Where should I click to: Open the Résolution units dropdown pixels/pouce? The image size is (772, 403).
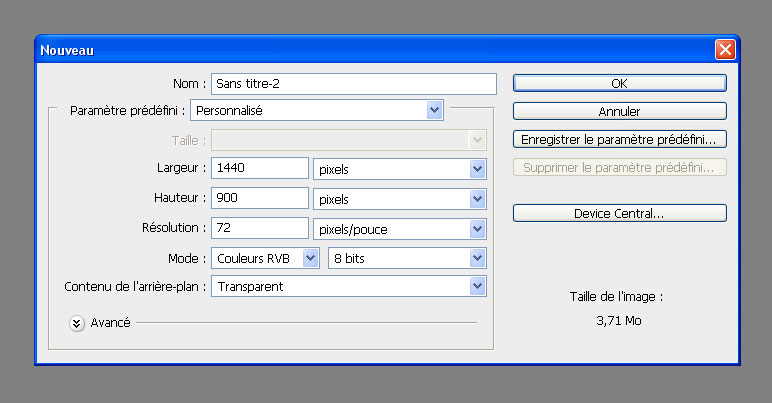point(400,229)
